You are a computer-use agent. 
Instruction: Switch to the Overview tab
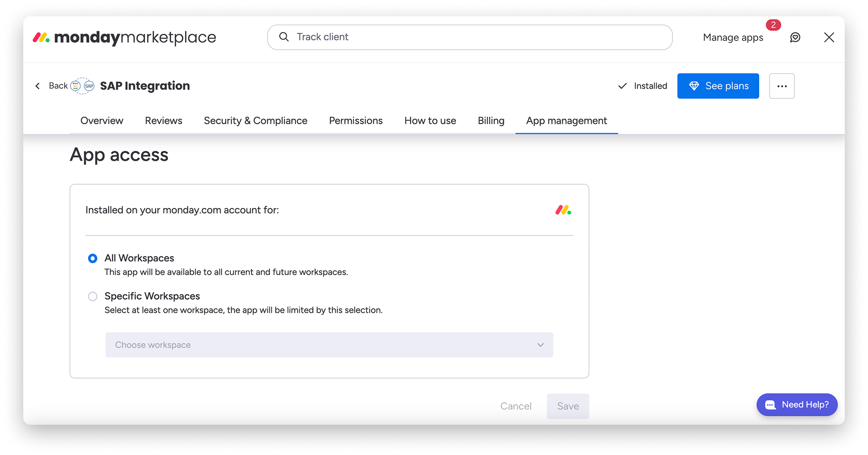(x=102, y=121)
